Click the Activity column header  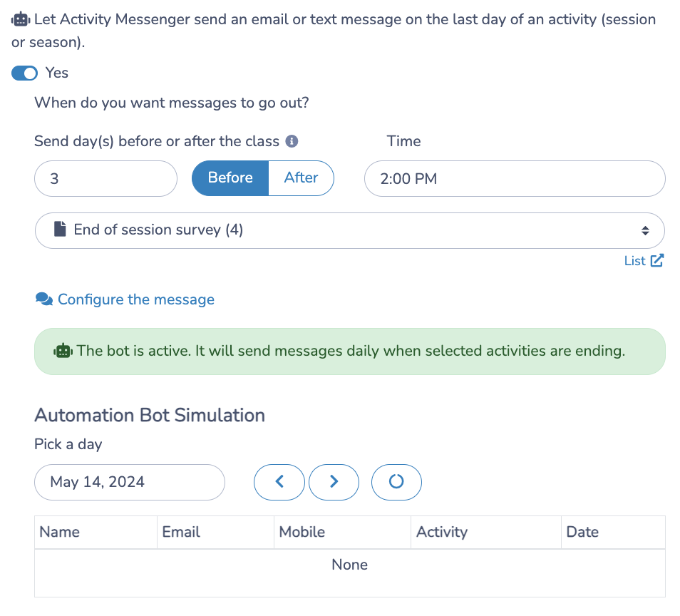tap(486, 533)
